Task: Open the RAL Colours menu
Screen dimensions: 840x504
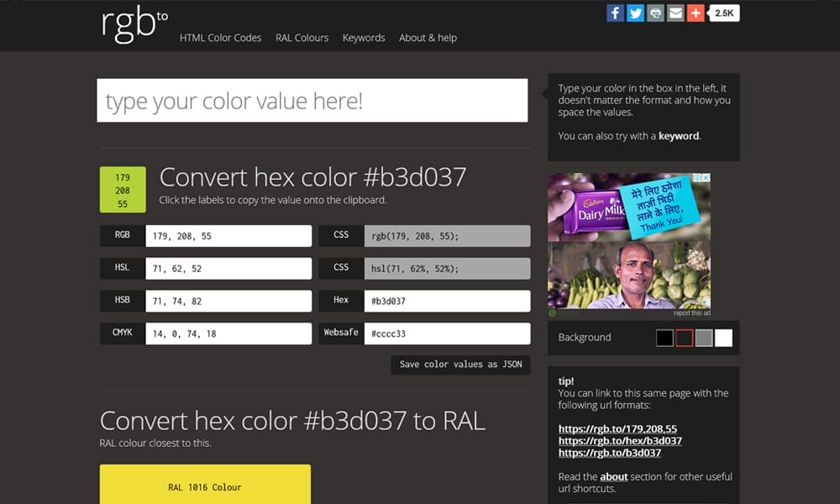Action: pyautogui.click(x=302, y=38)
